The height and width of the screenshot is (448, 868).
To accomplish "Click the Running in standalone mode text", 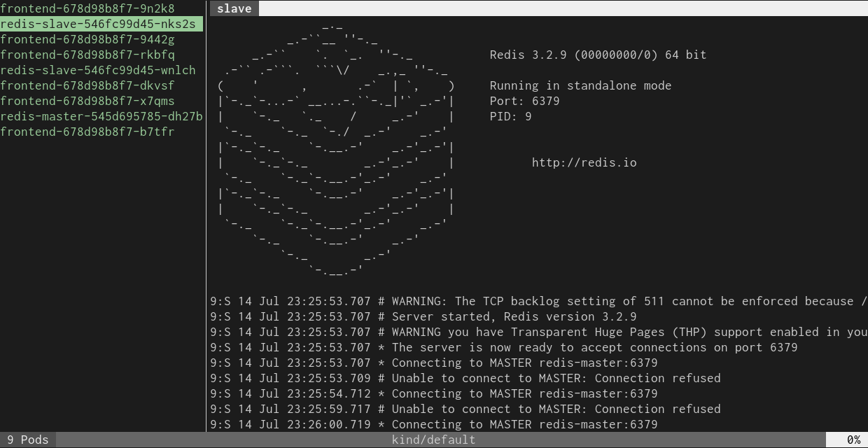I will [580, 85].
